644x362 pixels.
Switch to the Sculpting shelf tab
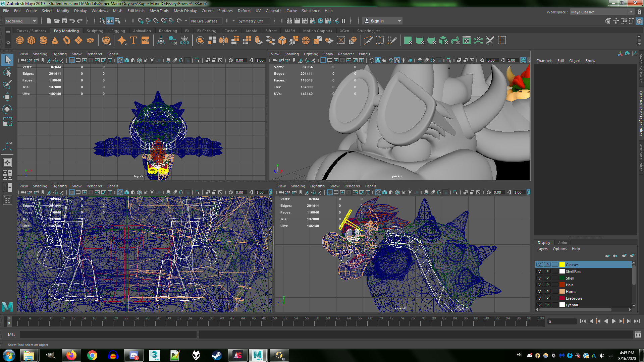[95, 31]
